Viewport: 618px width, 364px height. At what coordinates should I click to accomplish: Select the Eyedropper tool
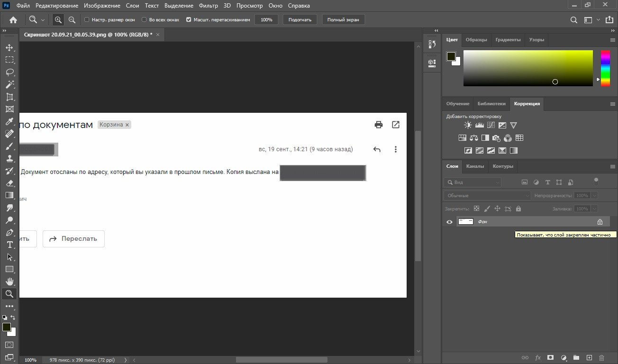[x=9, y=122]
